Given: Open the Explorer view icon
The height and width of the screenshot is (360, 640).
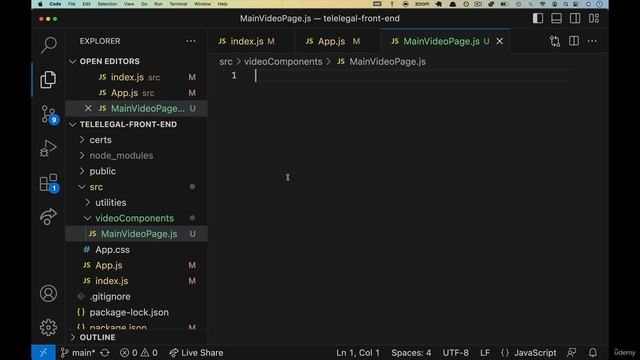Looking at the screenshot, I should pyautogui.click(x=48, y=80).
